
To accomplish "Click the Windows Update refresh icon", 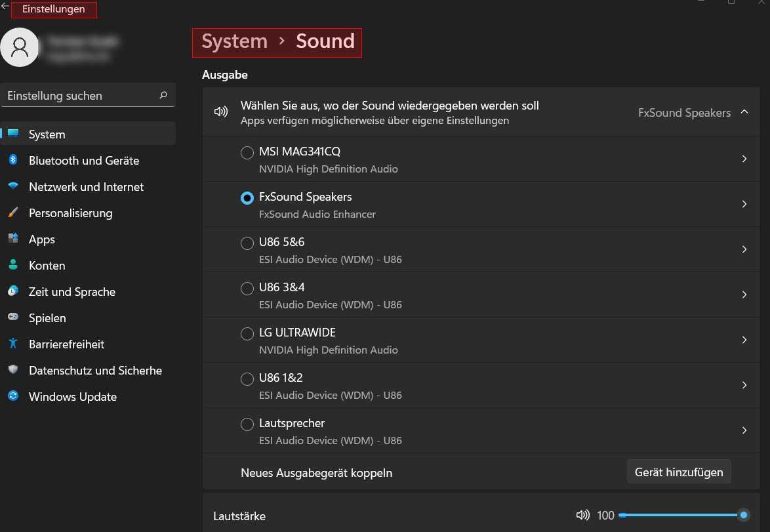I will [x=13, y=396].
